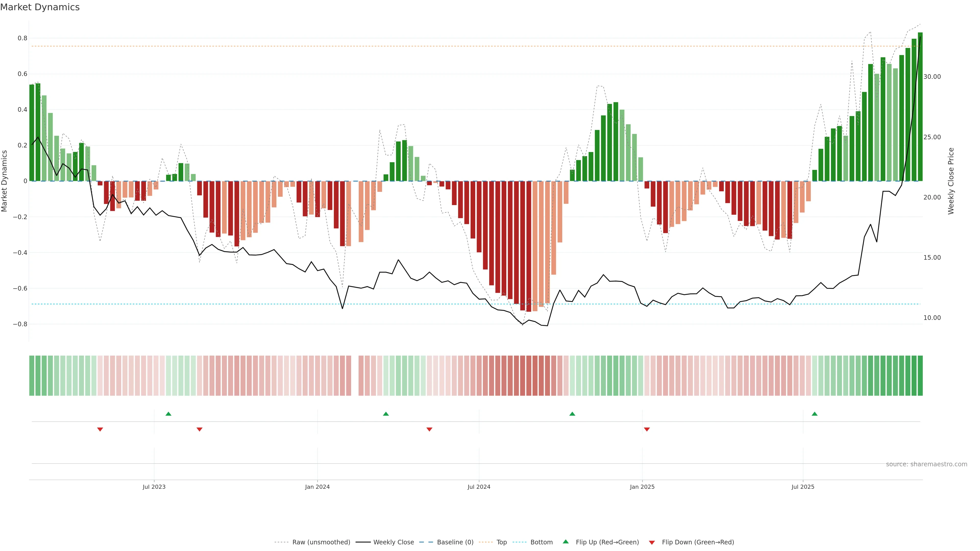Image resolution: width=980 pixels, height=551 pixels.
Task: Click the Jul 2024 x-axis label
Action: tap(479, 487)
